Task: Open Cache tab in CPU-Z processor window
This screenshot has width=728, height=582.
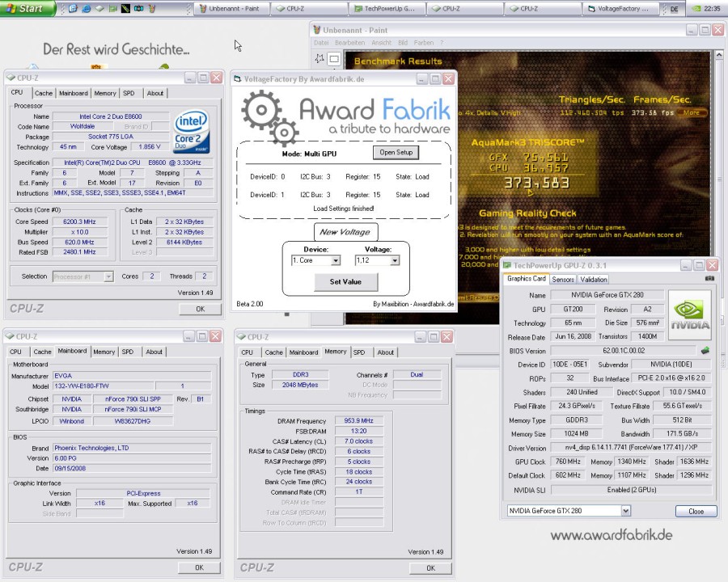Action: 44,93
